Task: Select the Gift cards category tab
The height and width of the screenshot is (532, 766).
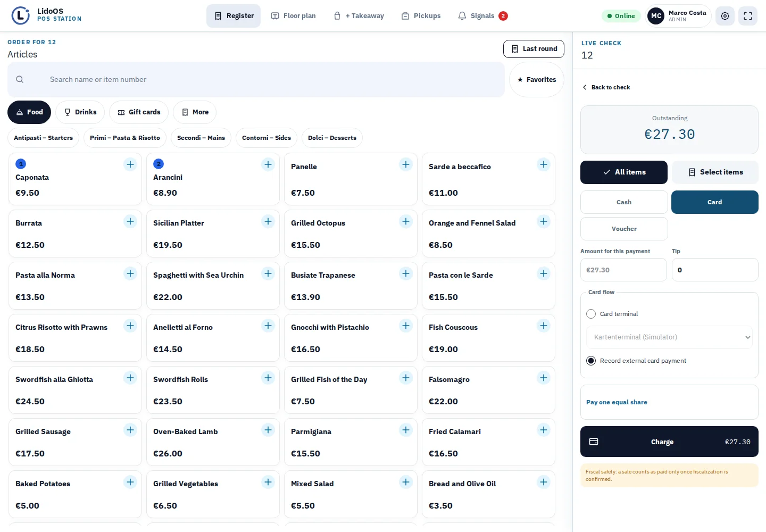Action: click(x=139, y=112)
